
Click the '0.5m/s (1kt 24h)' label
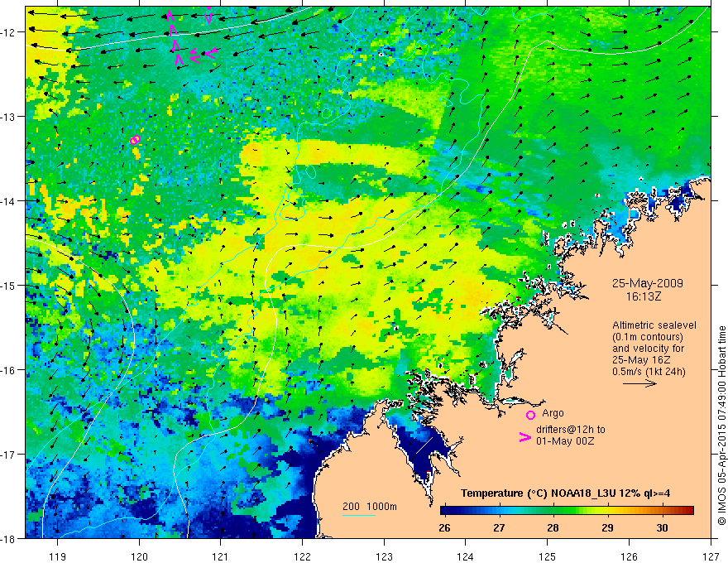(649, 371)
